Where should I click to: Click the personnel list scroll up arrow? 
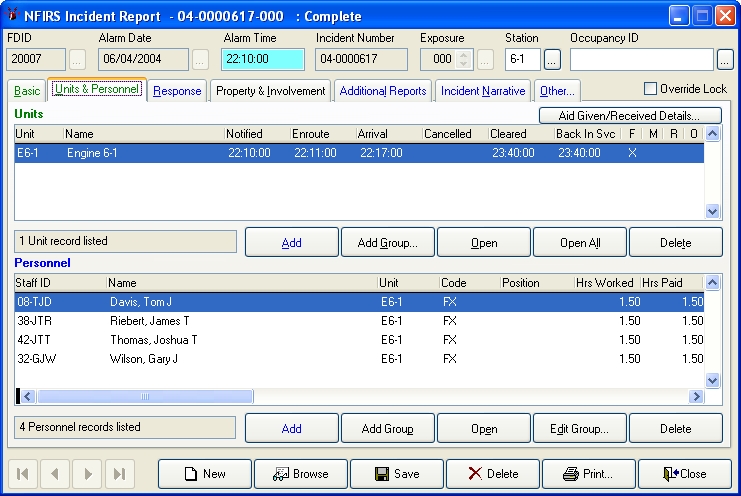713,282
